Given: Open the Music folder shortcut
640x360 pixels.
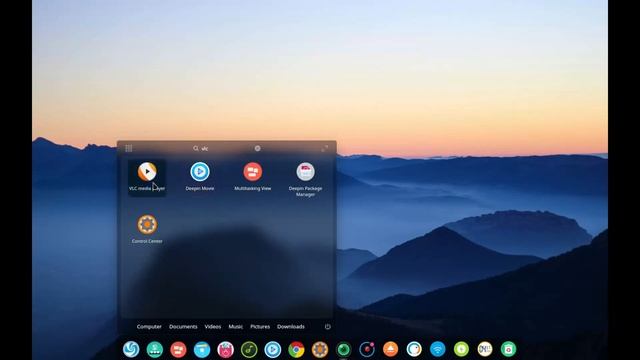Looking at the screenshot, I should point(236,327).
